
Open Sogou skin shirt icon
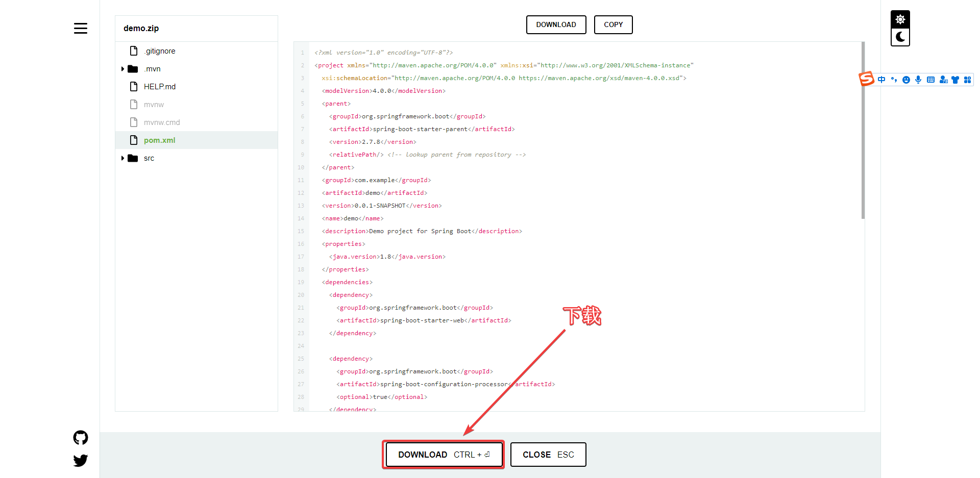(x=955, y=80)
